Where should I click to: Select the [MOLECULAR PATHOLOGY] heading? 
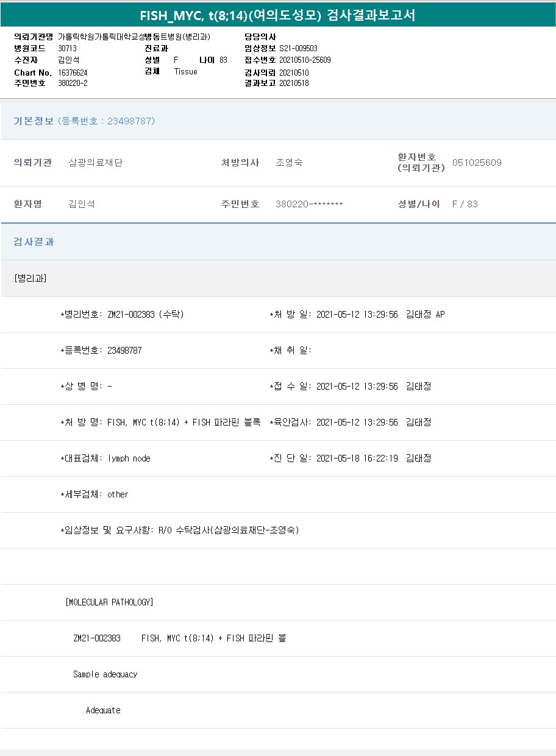(109, 602)
